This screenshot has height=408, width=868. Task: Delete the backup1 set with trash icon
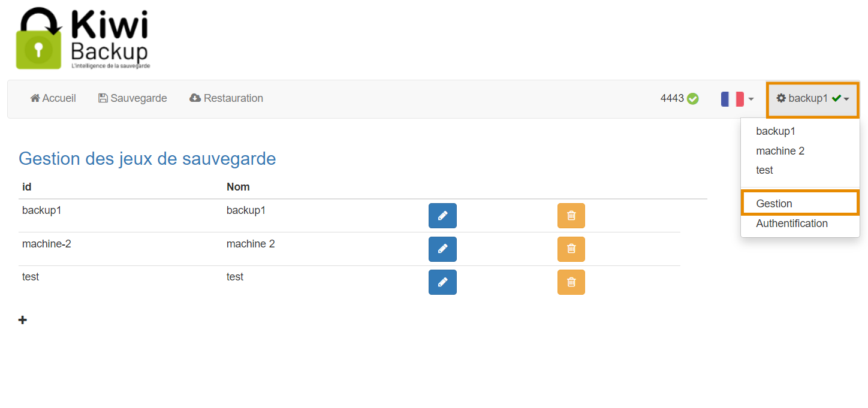click(571, 216)
